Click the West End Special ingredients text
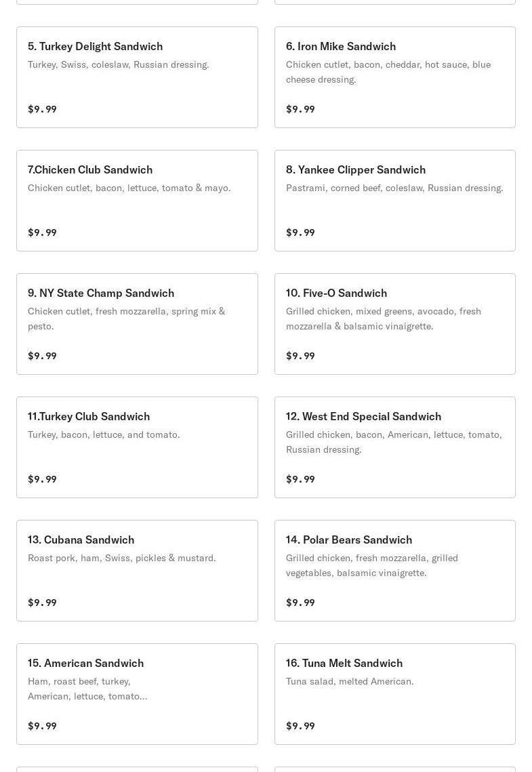532x772 pixels. [x=393, y=442]
